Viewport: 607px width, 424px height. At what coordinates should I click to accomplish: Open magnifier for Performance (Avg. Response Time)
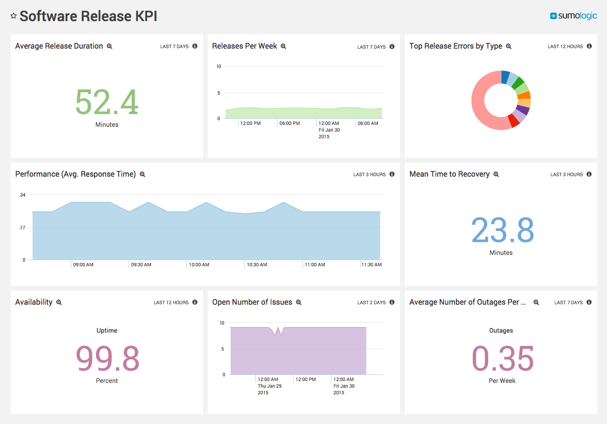tap(143, 175)
